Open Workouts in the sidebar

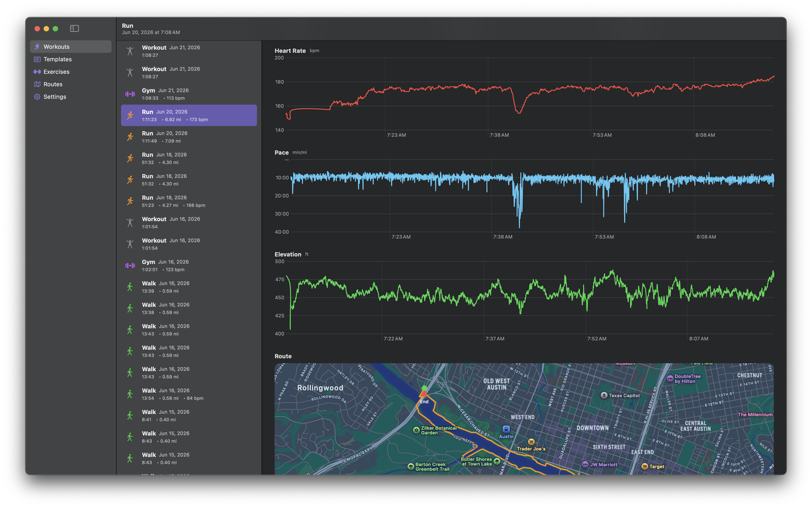(x=71, y=47)
